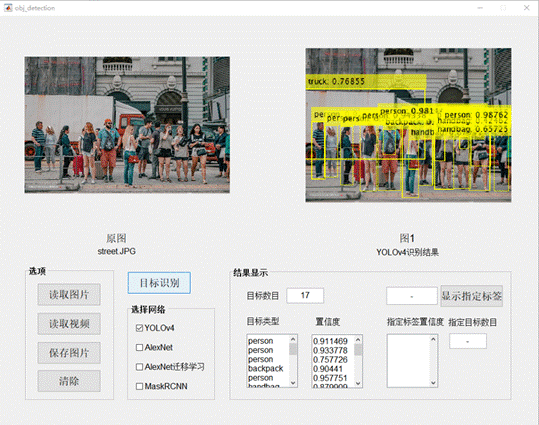Select confidence value 0.757726
The width and height of the screenshot is (539, 425).
[330, 360]
